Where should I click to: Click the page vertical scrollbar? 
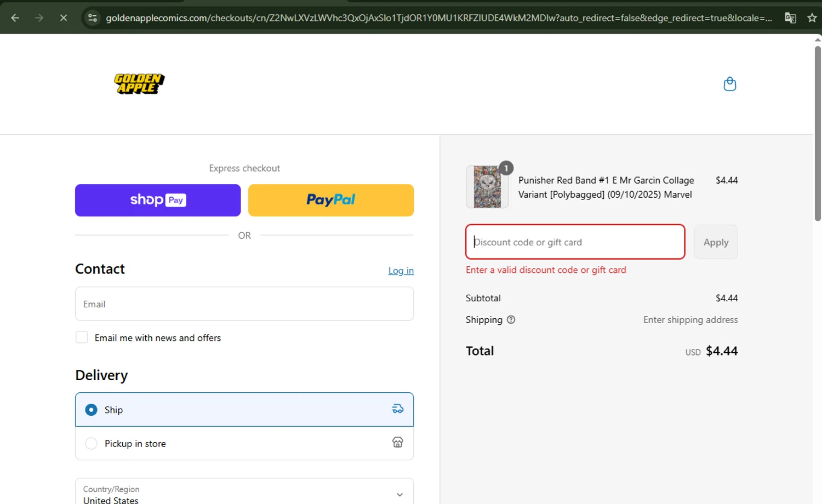click(818, 134)
